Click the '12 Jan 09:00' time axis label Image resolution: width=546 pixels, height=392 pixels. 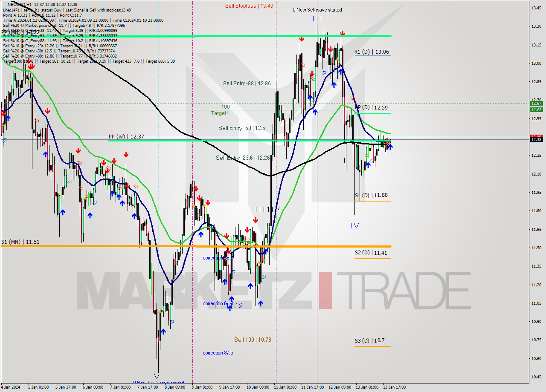point(340,387)
